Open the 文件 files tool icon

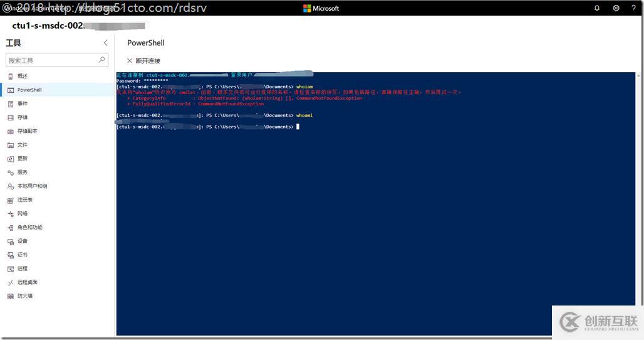click(x=11, y=145)
